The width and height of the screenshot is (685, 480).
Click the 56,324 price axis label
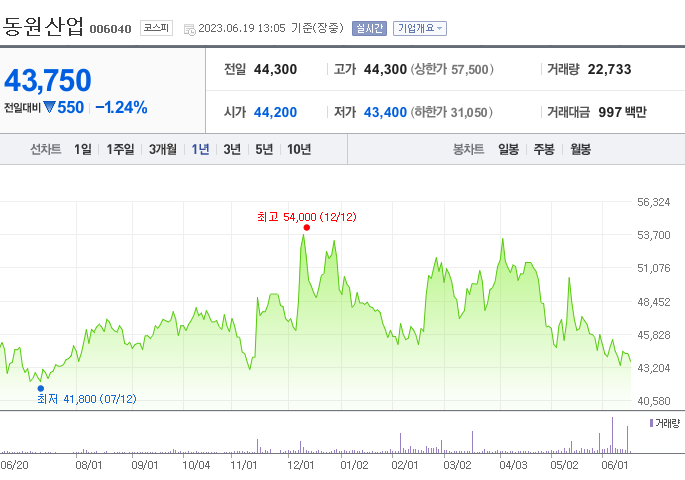pos(654,202)
